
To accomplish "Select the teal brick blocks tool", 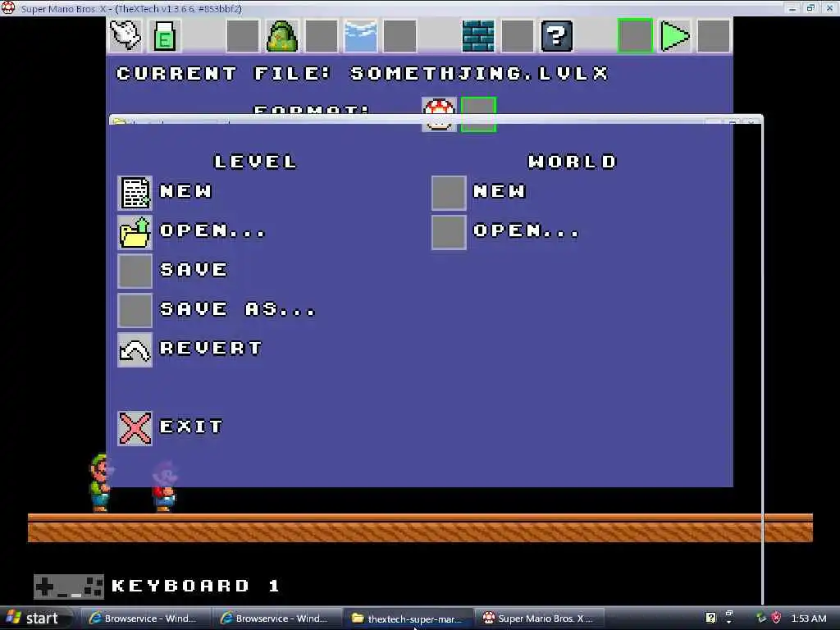I will (x=478, y=36).
